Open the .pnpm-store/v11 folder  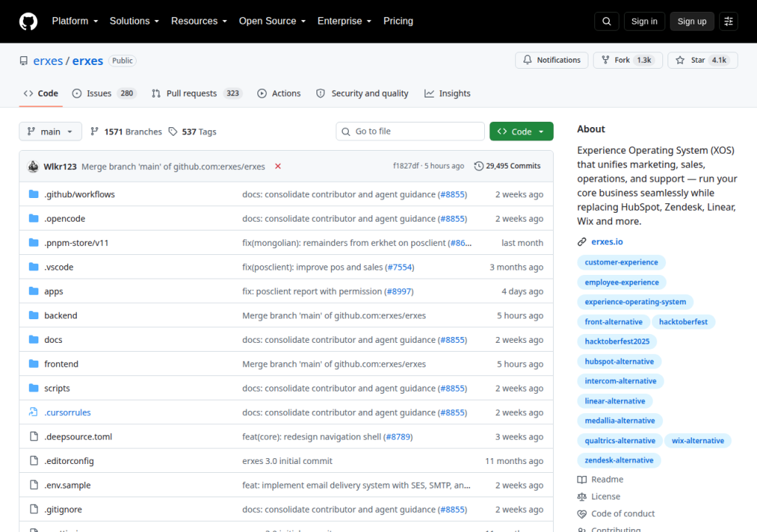pyautogui.click(x=76, y=243)
